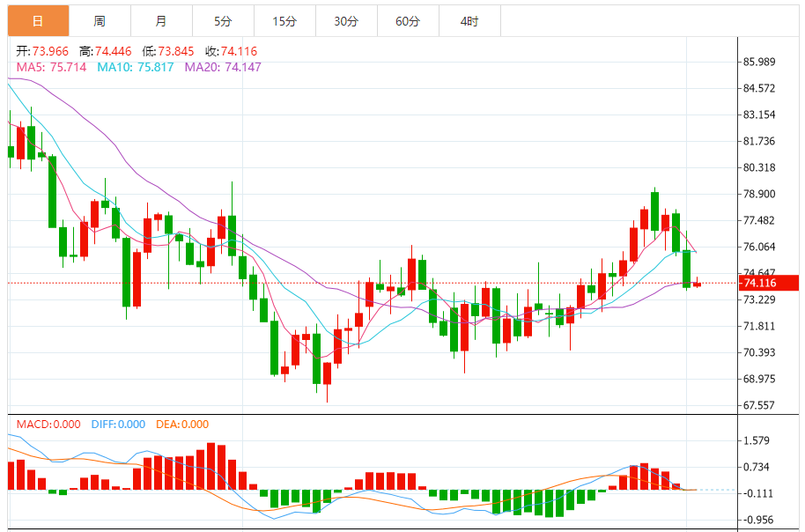Switch to the 月 monthly tab
This screenshot has width=805, height=532.
click(161, 21)
